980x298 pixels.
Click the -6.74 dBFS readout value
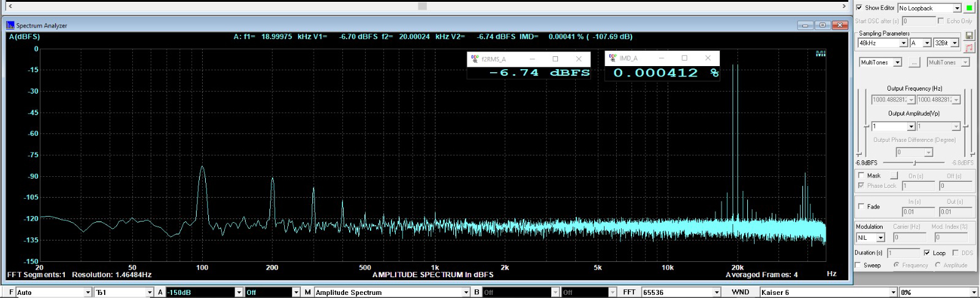(x=539, y=72)
